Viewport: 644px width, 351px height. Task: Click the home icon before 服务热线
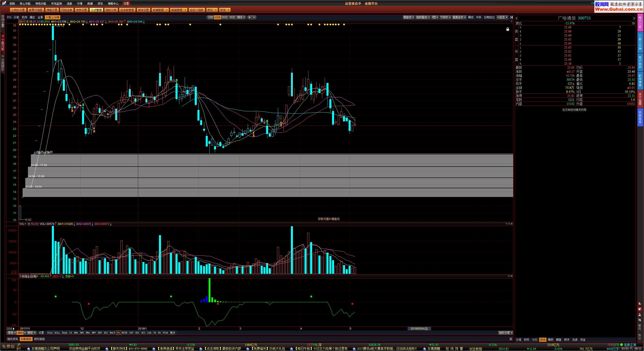pos(107,349)
